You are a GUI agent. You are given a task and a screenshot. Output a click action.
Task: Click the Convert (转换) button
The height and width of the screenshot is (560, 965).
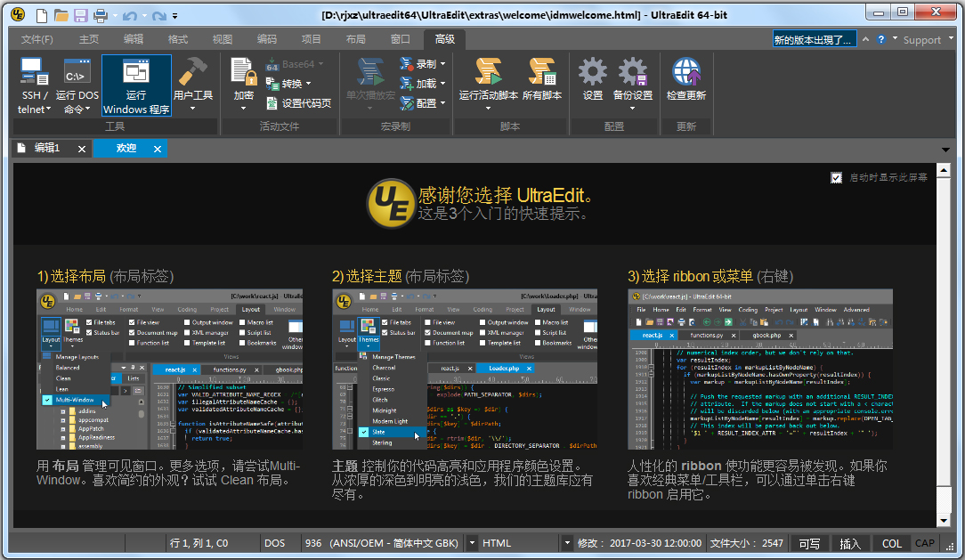tap(288, 84)
